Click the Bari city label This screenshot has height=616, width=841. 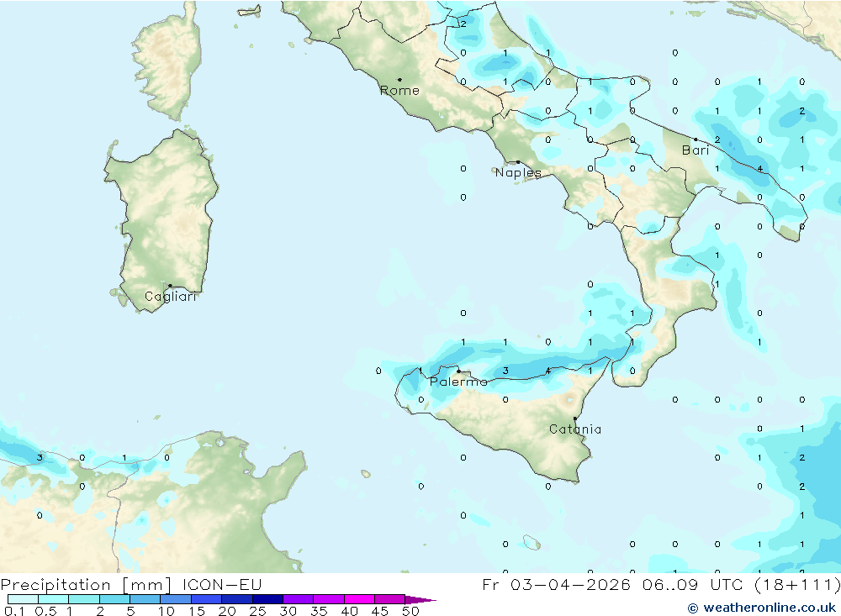[696, 150]
